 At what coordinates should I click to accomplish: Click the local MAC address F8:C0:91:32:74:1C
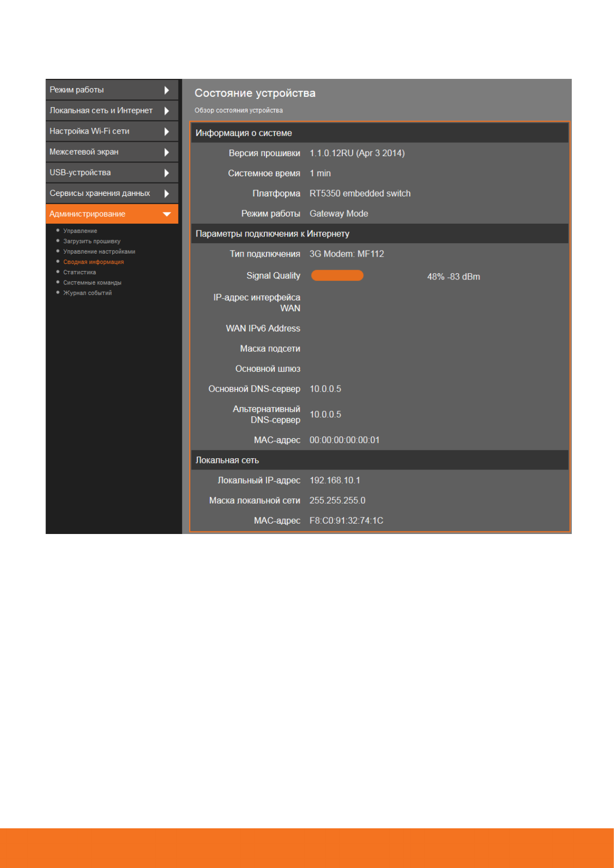coord(346,521)
